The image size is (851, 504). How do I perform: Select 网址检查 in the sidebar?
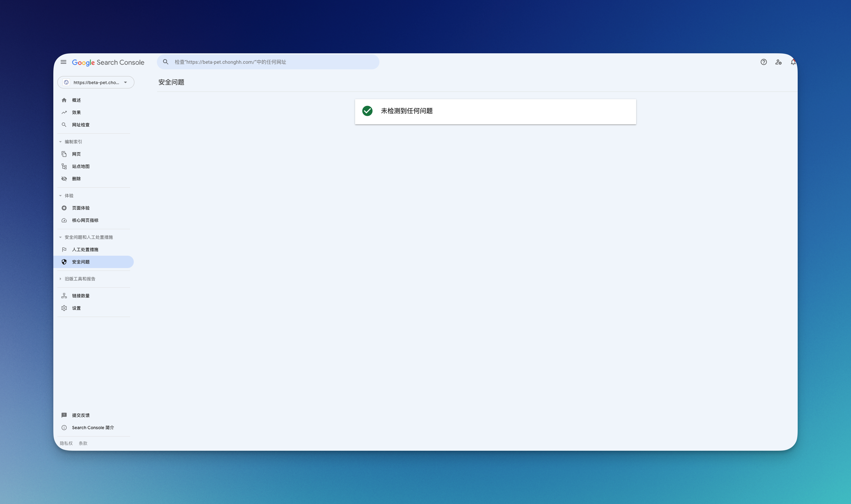[x=80, y=125]
